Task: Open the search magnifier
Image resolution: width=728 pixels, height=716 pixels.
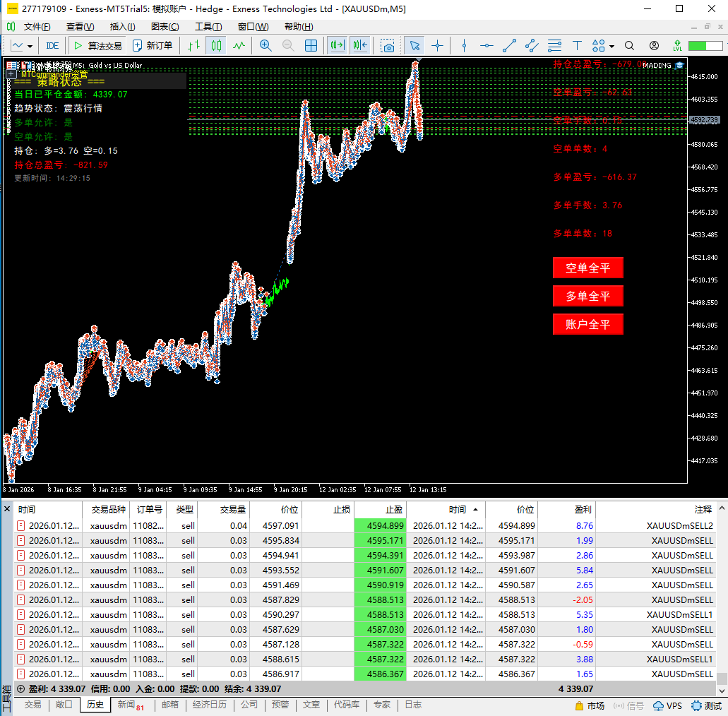Action: pos(629,45)
